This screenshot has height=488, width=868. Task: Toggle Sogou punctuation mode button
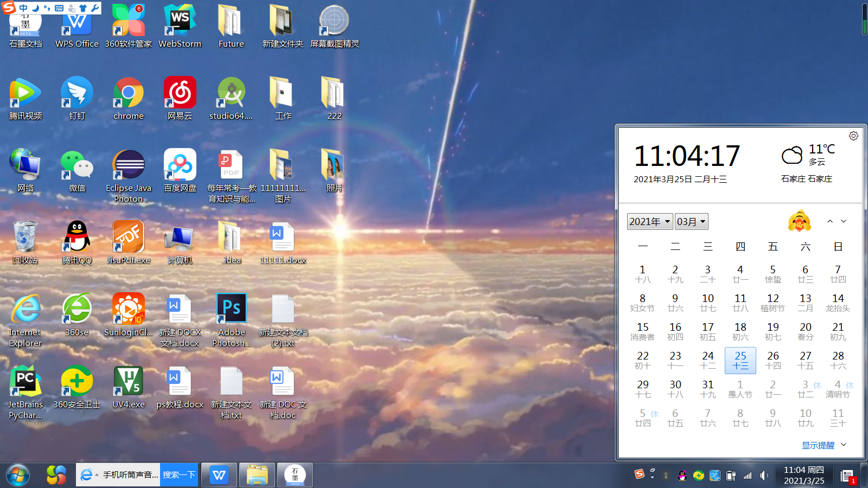tap(47, 8)
